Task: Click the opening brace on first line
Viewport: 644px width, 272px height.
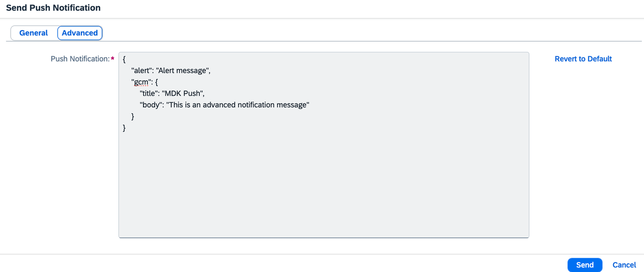Action: tap(124, 59)
